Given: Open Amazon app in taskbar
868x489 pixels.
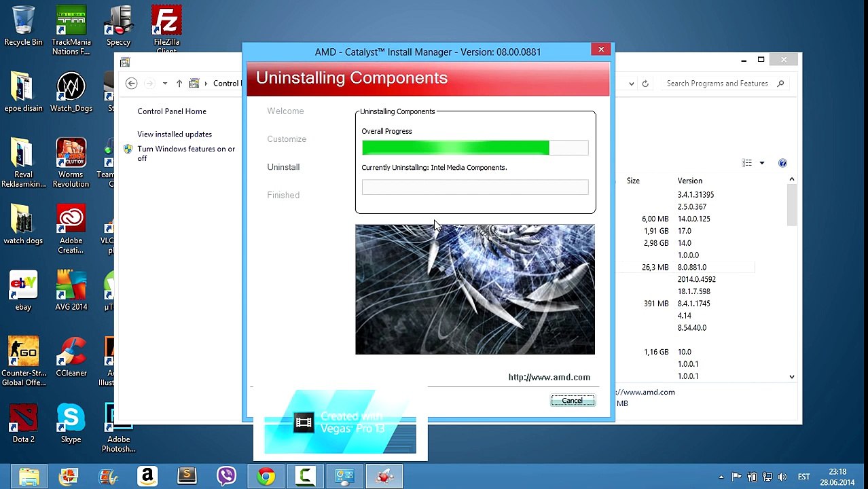Looking at the screenshot, I should click(x=147, y=476).
